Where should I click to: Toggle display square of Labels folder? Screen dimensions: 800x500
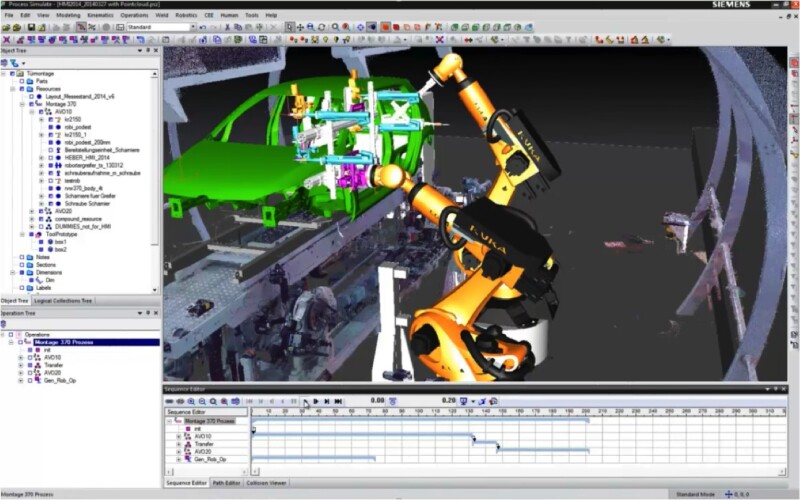tap(22, 288)
